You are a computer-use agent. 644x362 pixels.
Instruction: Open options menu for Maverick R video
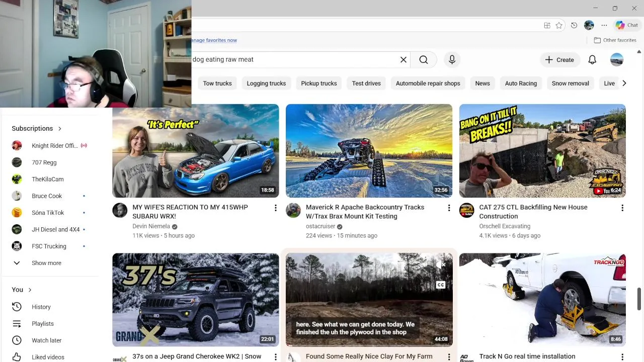point(449,208)
